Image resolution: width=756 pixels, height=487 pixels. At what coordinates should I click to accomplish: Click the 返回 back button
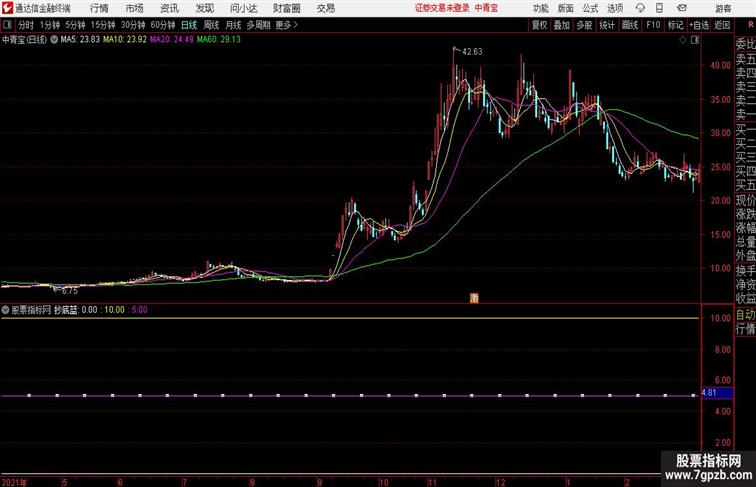[722, 25]
